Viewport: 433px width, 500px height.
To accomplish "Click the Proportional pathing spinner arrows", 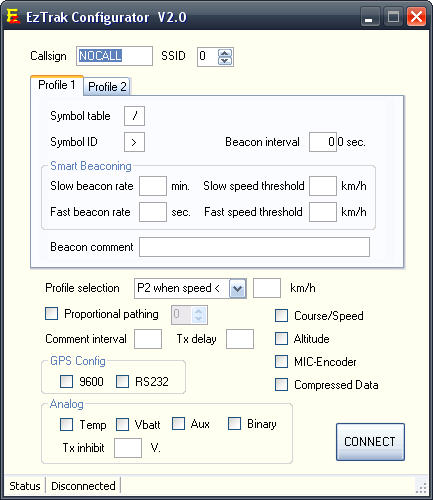I will point(199,315).
